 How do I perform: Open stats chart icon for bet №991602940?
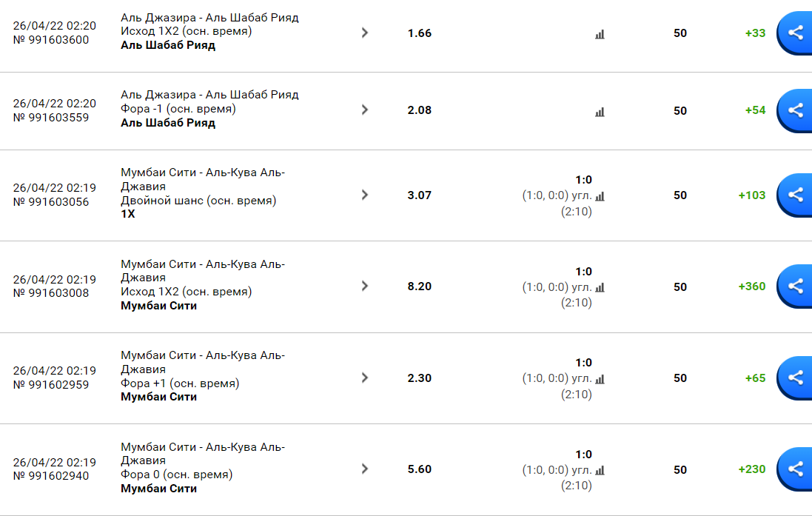click(x=600, y=470)
